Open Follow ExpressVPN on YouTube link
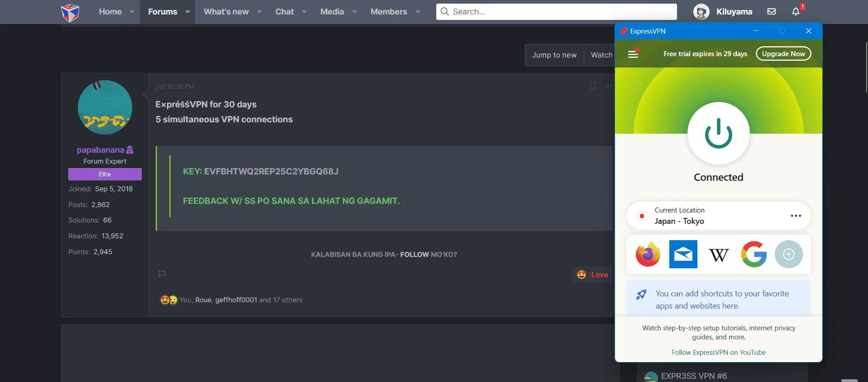This screenshot has width=868, height=382. pos(718,352)
